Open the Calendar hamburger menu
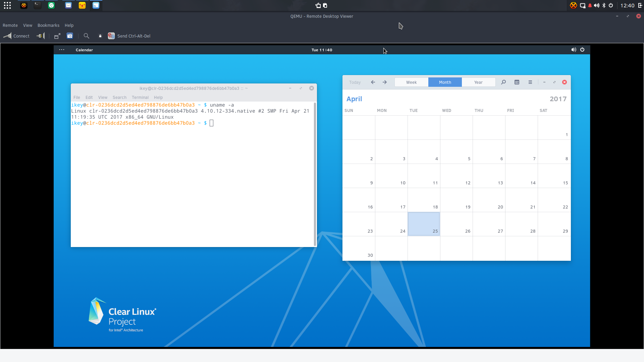The width and height of the screenshot is (644, 362). pos(530,82)
